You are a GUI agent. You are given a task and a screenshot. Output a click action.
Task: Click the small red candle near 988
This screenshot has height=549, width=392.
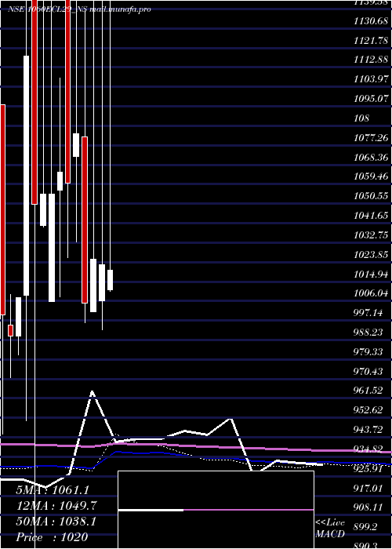coord(10,330)
